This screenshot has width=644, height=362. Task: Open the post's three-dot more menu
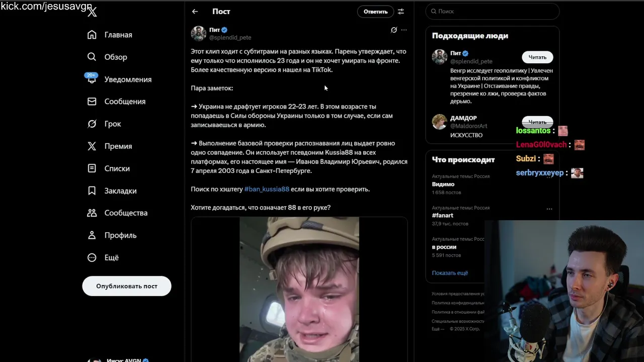tap(404, 30)
